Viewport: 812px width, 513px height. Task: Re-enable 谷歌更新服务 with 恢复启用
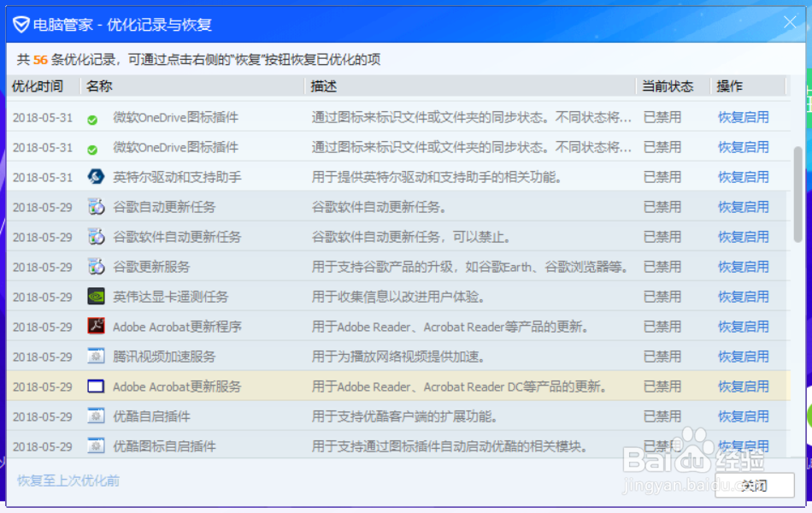743,267
